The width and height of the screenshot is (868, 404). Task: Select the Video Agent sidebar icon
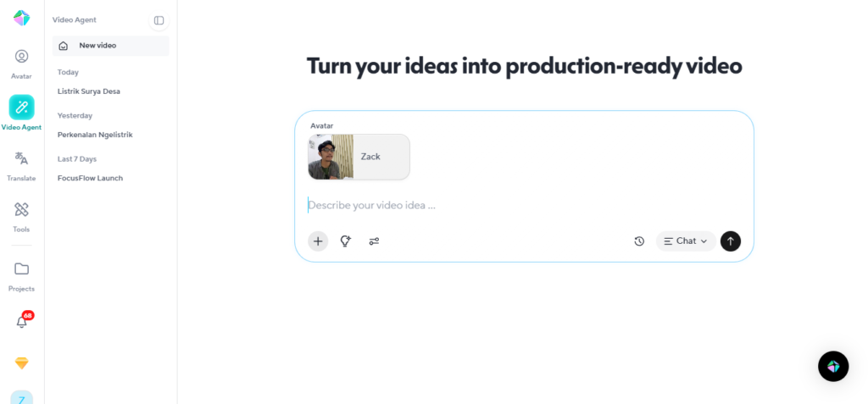pyautogui.click(x=21, y=108)
